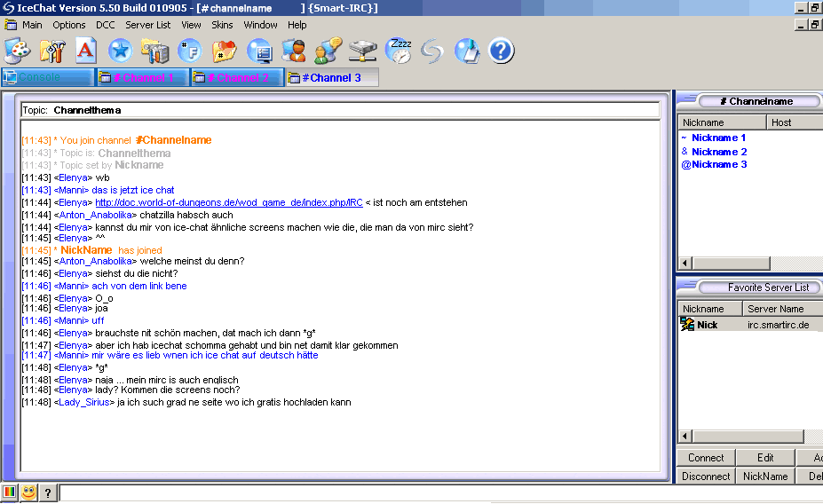
Task: Open the rainbow color picker button
Action: click(10, 492)
